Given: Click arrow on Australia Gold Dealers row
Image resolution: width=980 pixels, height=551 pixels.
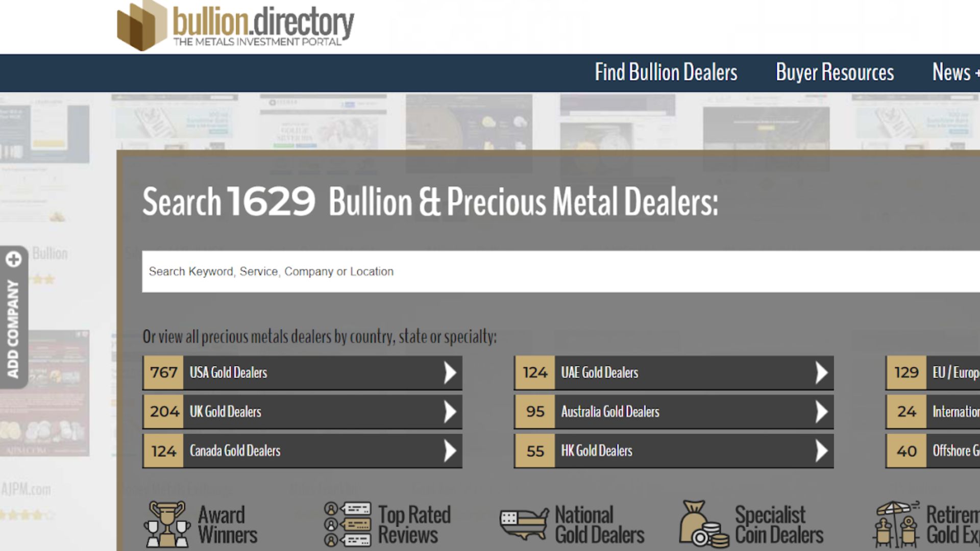Looking at the screenshot, I should [x=821, y=412].
